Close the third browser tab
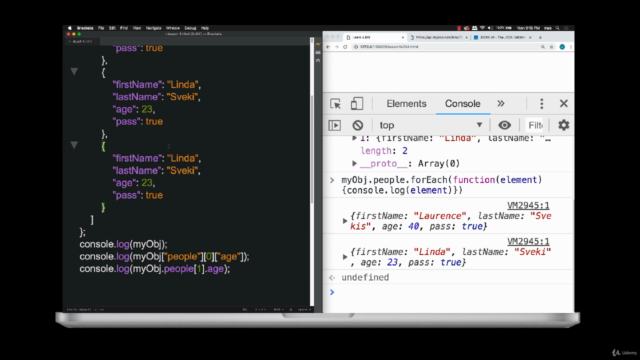 click(x=530, y=38)
